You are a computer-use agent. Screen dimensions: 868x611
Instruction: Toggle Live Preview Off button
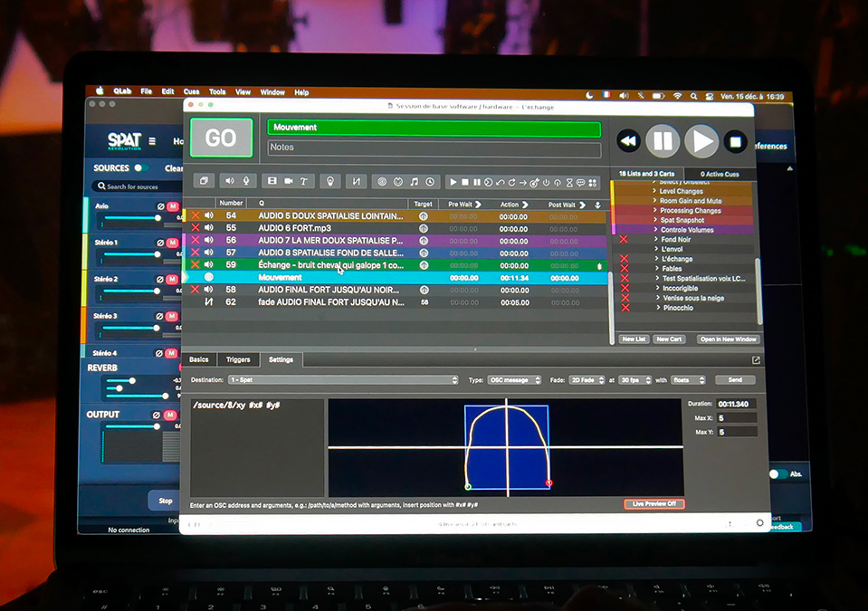click(654, 503)
